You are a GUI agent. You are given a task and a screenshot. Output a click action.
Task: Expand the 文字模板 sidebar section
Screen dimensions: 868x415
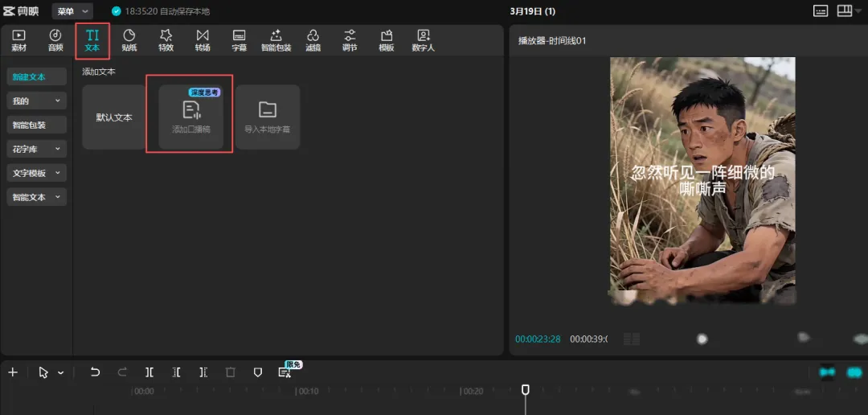[x=36, y=173]
